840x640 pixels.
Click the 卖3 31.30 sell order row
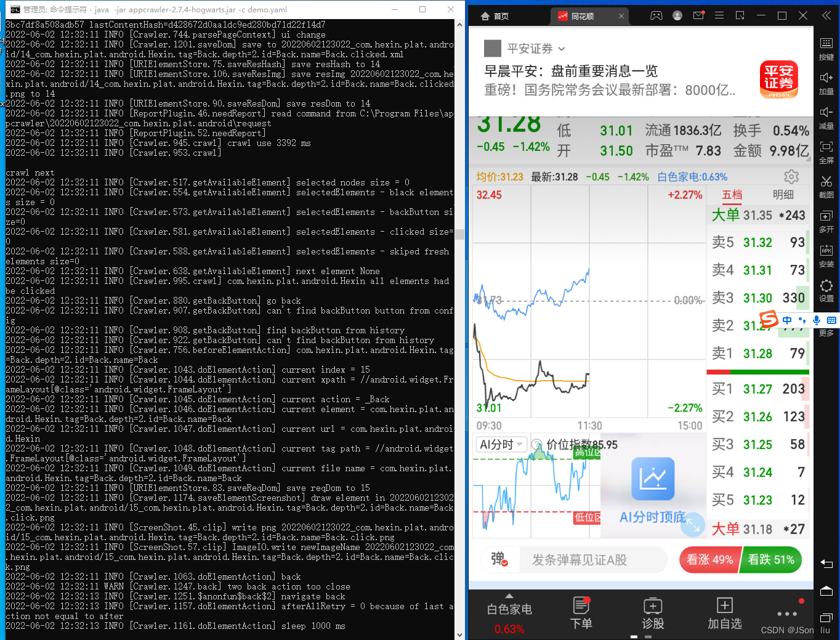(758, 298)
